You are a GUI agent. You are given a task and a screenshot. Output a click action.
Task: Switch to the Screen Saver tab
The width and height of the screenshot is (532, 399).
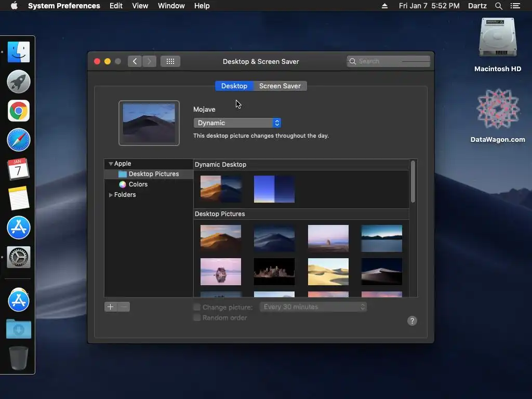[280, 86]
